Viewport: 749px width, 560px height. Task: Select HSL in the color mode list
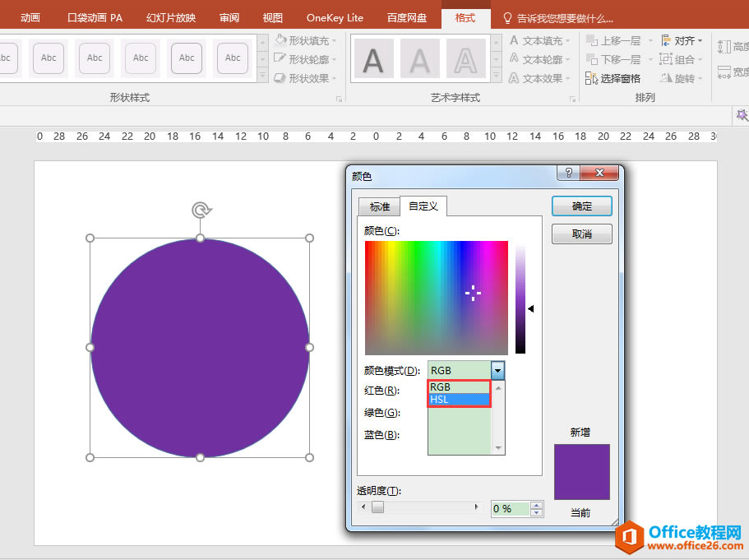459,400
